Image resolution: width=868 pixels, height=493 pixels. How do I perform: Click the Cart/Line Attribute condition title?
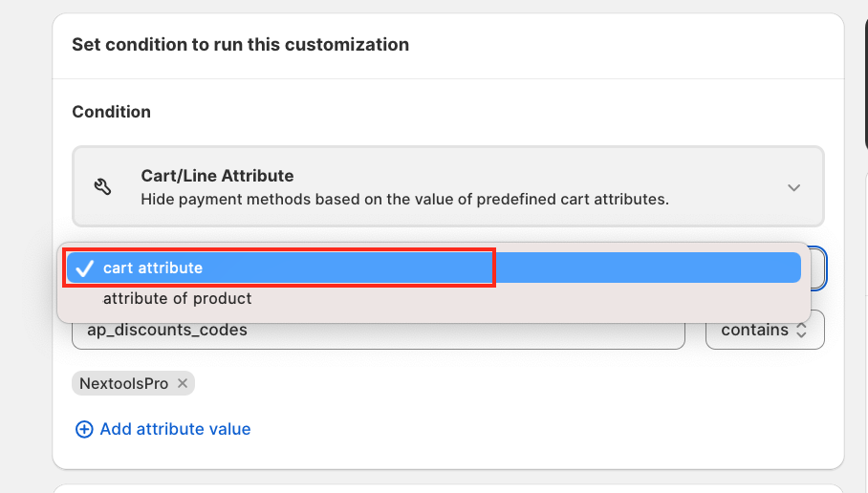pos(217,176)
